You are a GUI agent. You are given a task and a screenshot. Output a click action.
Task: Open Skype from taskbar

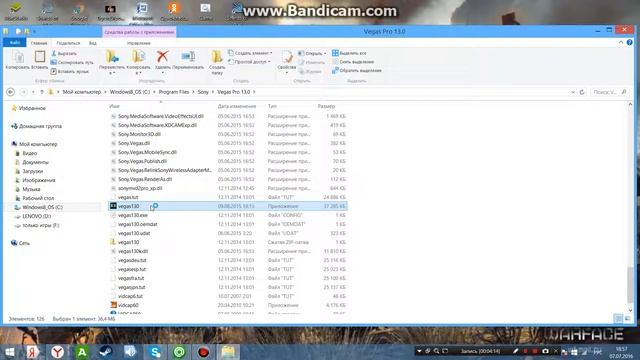pyautogui.click(x=155, y=352)
